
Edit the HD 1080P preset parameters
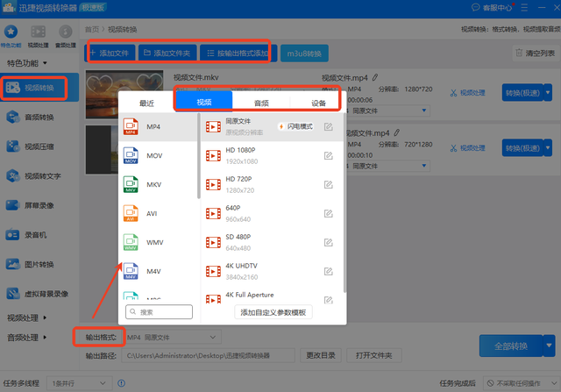tap(329, 156)
